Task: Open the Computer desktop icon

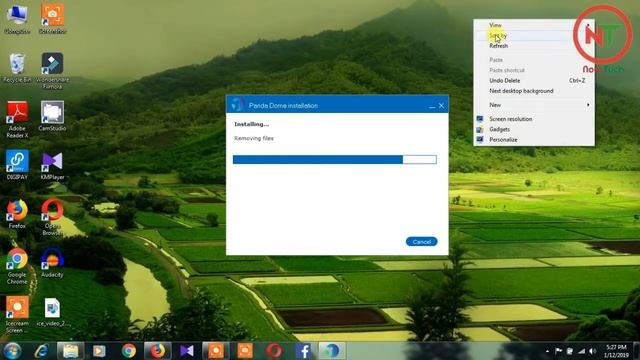Action: pyautogui.click(x=17, y=19)
